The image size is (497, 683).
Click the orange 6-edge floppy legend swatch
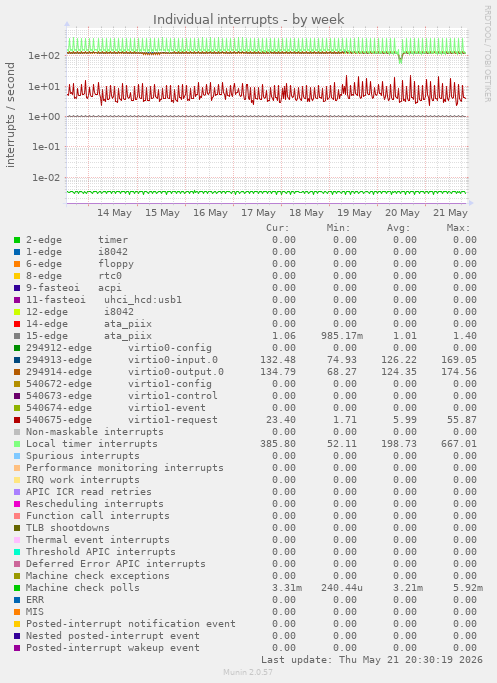pyautogui.click(x=17, y=264)
